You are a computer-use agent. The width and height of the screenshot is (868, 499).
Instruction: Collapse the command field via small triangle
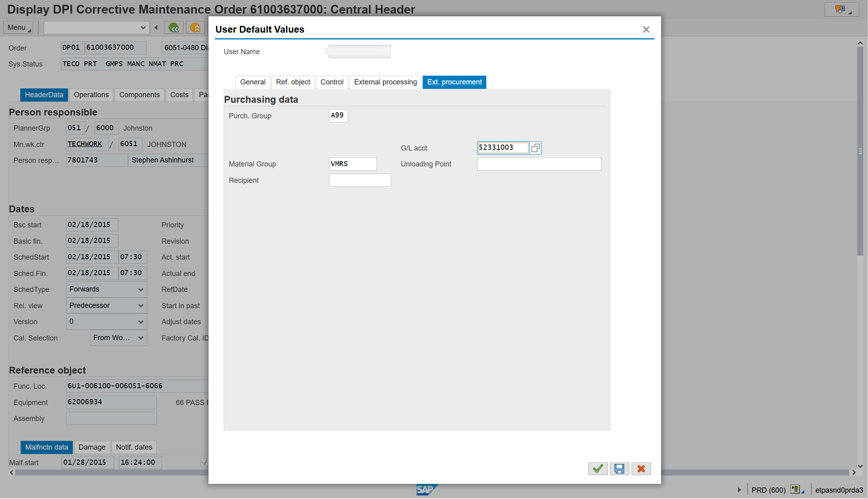click(156, 27)
